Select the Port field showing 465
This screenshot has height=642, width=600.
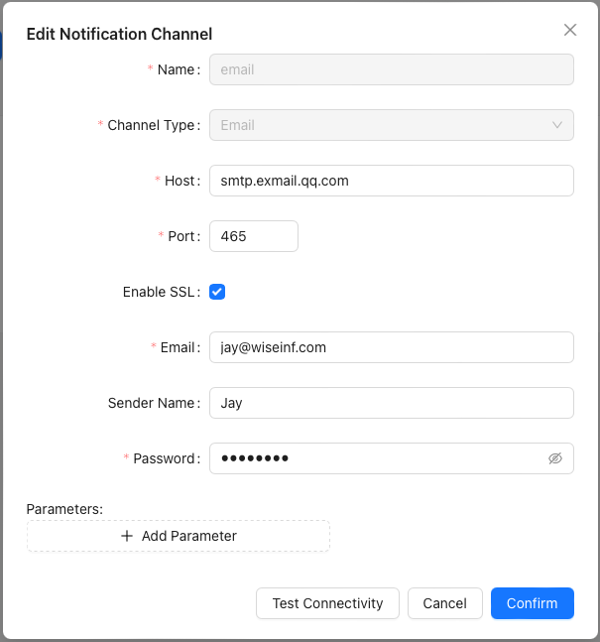pos(254,236)
